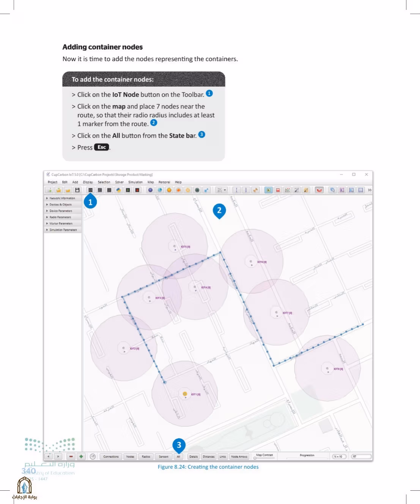420x504 pixels.
Task: Click the All button in the state bar
Action: click(x=178, y=457)
